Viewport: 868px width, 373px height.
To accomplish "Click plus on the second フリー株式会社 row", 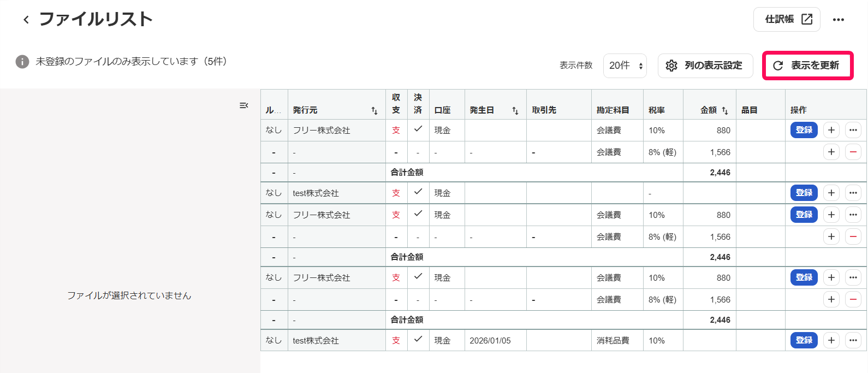I will pos(831,215).
